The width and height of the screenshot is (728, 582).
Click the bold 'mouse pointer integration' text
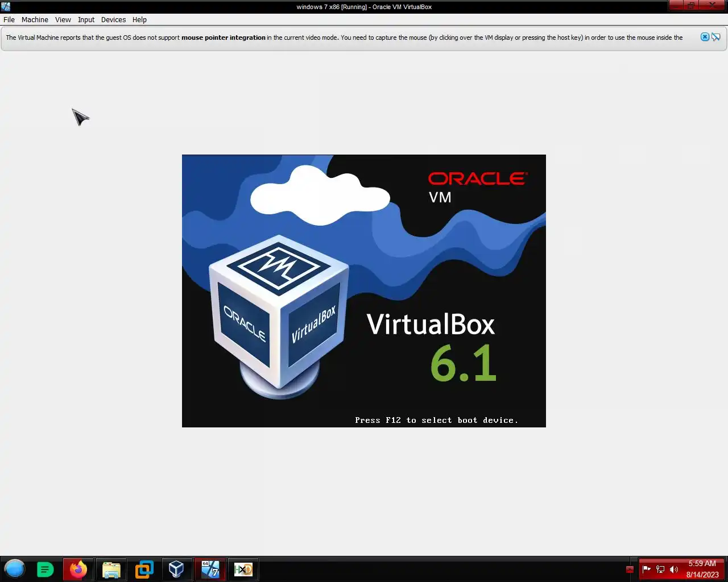224,38
